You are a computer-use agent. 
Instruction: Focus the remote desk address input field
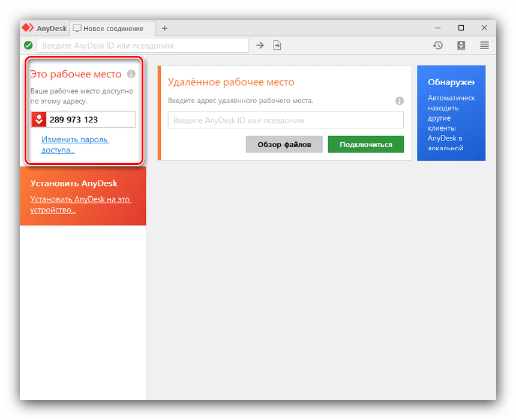286,120
